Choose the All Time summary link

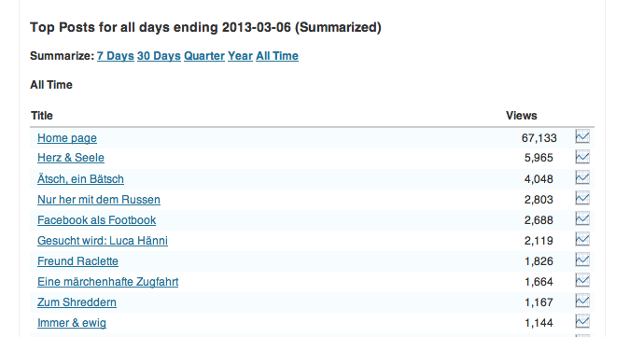pos(277,56)
